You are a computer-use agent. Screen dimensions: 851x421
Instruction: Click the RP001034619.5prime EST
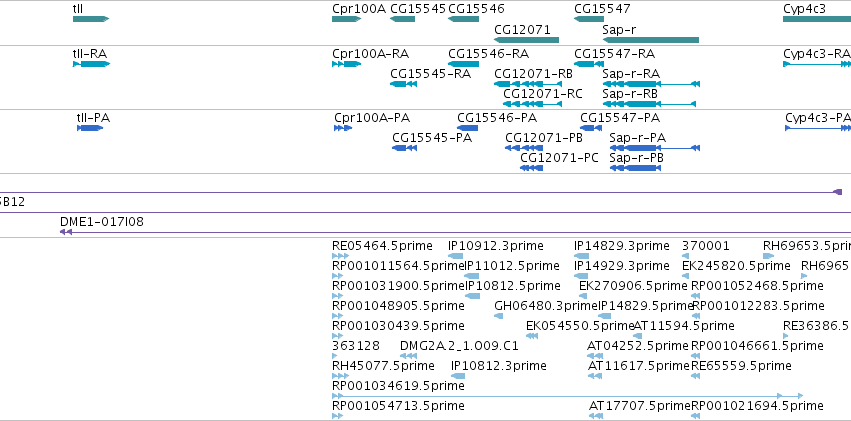[568, 396]
